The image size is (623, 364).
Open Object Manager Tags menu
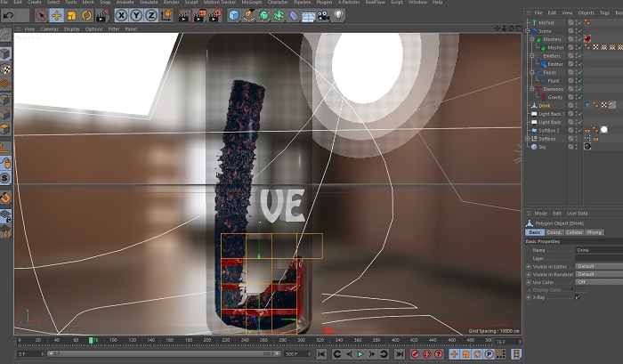pos(604,13)
